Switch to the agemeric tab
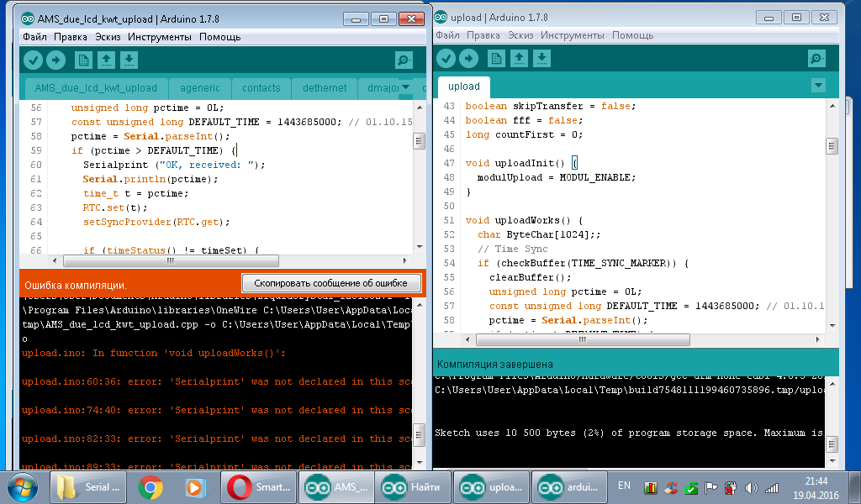The width and height of the screenshot is (861, 504). 198,88
